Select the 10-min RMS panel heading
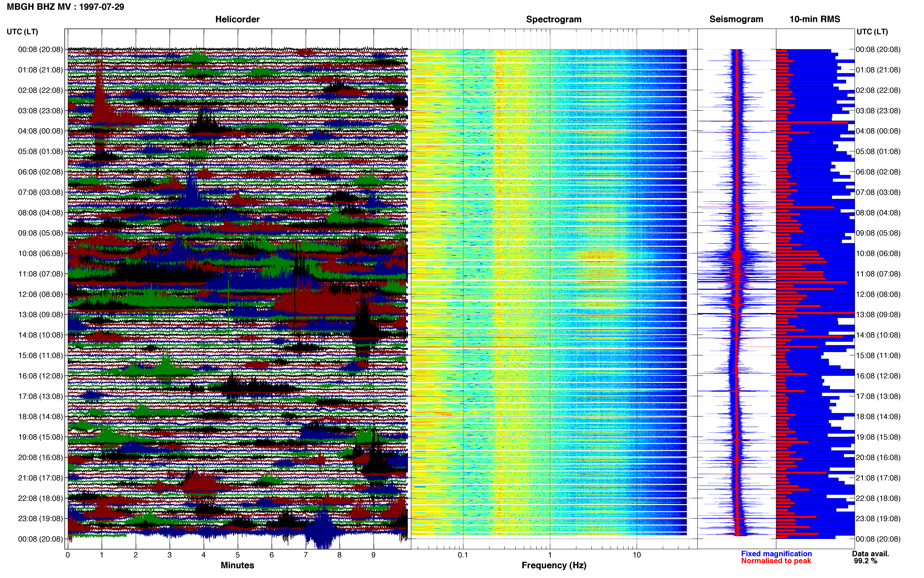Screen dimensions: 924x578 point(815,19)
